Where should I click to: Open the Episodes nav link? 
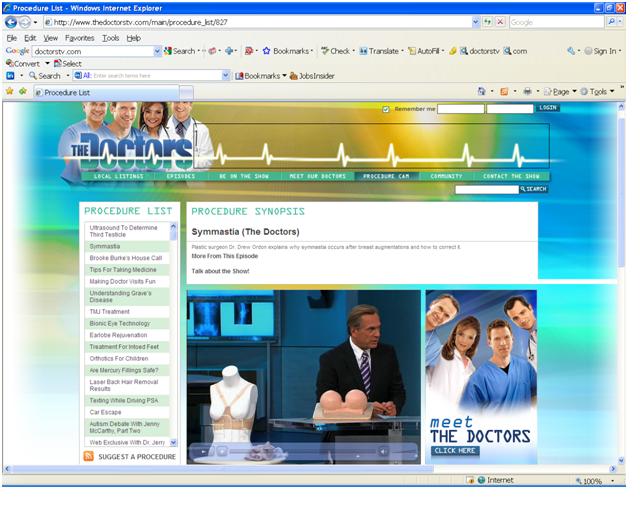coord(181,176)
